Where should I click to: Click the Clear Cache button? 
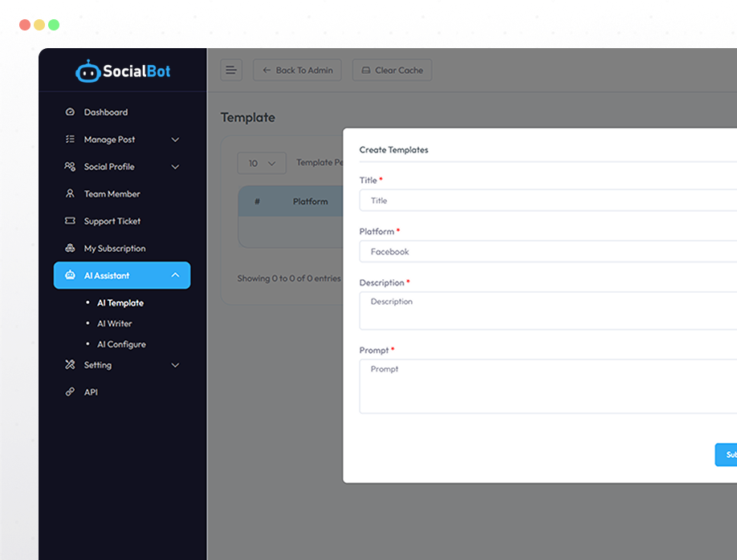(x=392, y=71)
